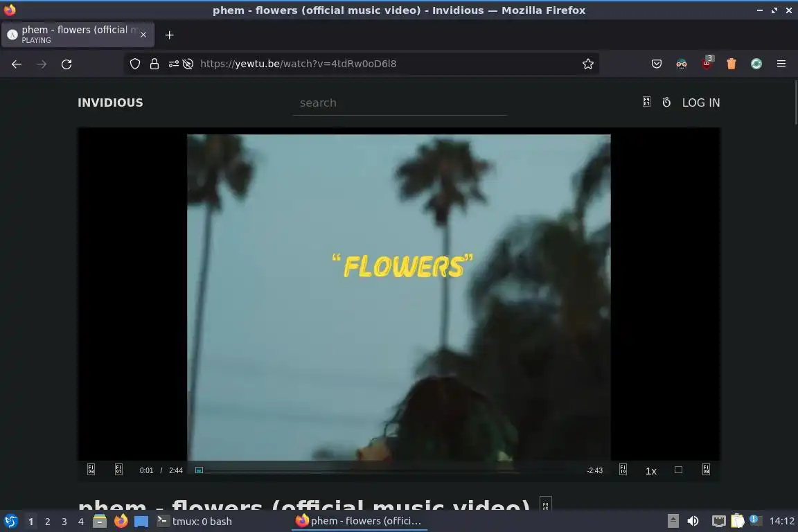
Task: Enter fullscreen with the rightmost player icon
Action: coord(706,470)
